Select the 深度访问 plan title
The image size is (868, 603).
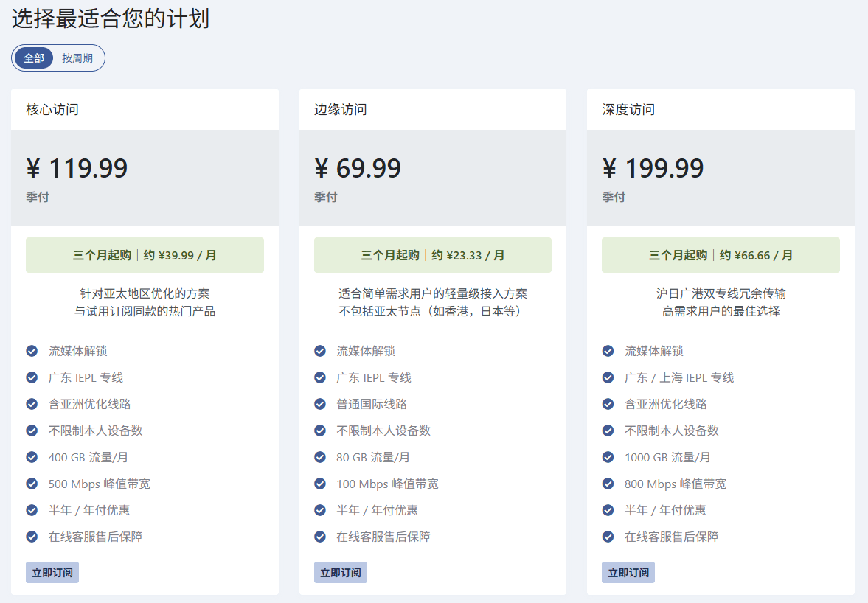[628, 110]
